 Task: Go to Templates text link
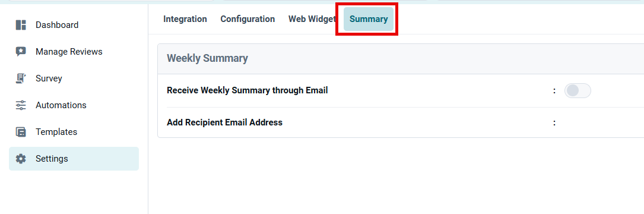tap(56, 132)
